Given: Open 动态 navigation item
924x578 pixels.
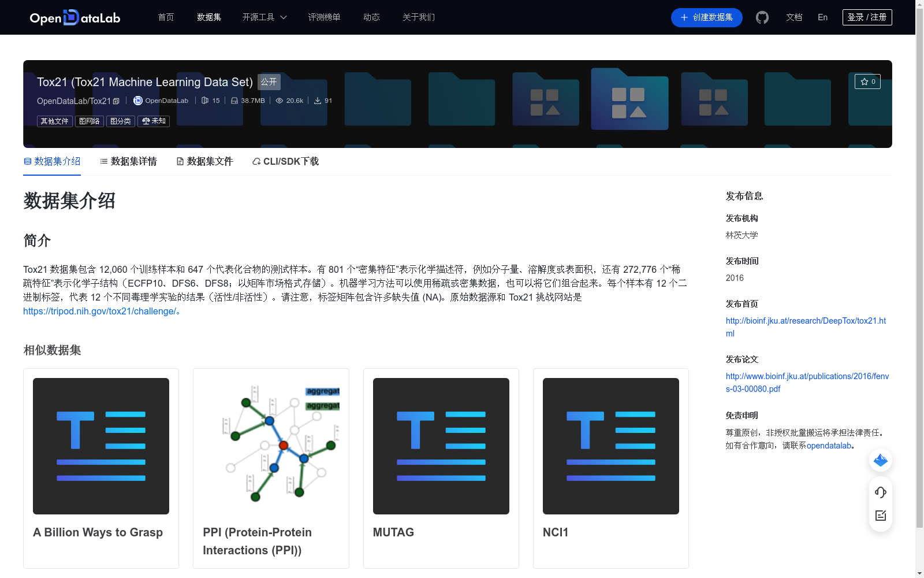Looking at the screenshot, I should (371, 17).
